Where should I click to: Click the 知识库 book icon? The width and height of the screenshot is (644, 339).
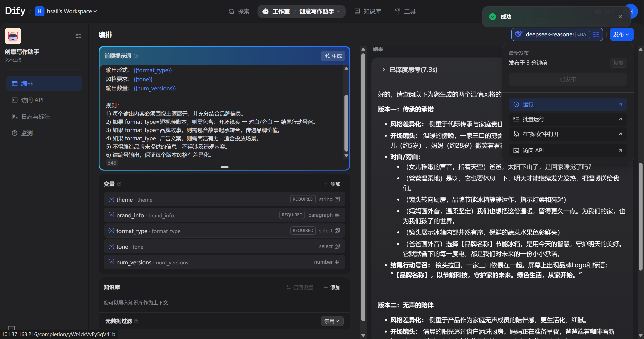pos(357,11)
